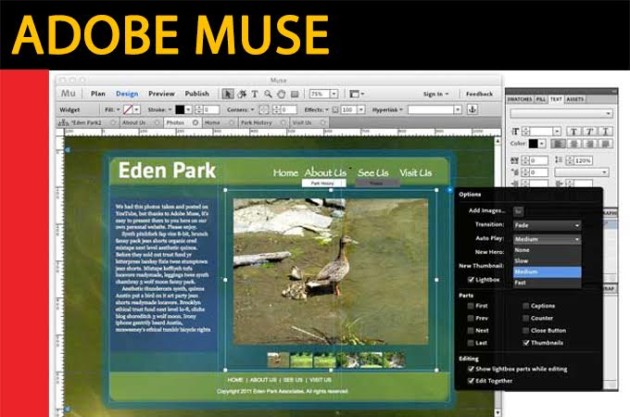
Task: Open the Transition Fade dropdown
Action: pyautogui.click(x=547, y=225)
